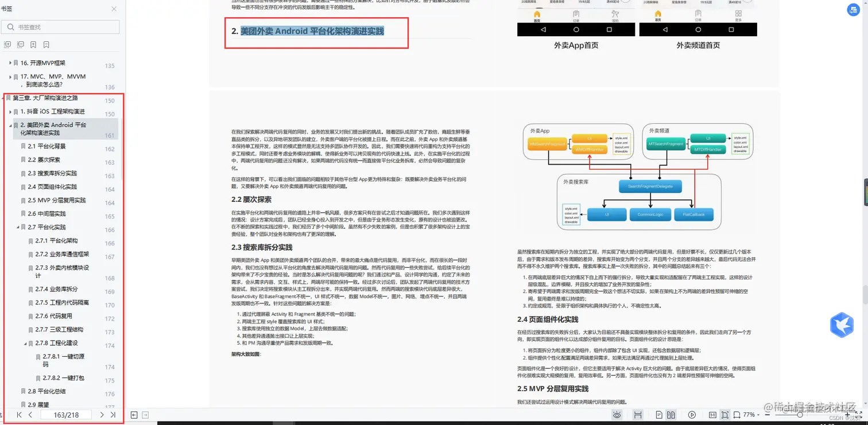868x425 pixels.
Task: Click the expand-all bookmarks icon
Action: click(7, 44)
